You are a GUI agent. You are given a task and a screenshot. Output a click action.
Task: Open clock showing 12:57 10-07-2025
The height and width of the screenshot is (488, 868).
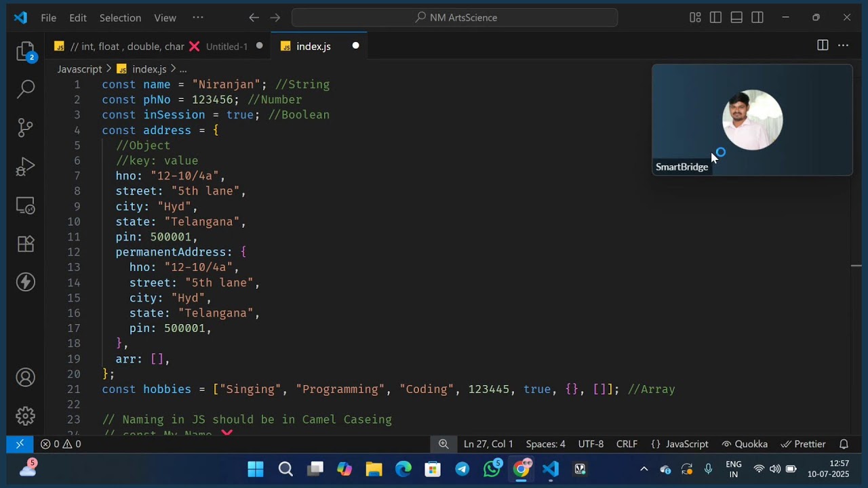click(x=828, y=469)
